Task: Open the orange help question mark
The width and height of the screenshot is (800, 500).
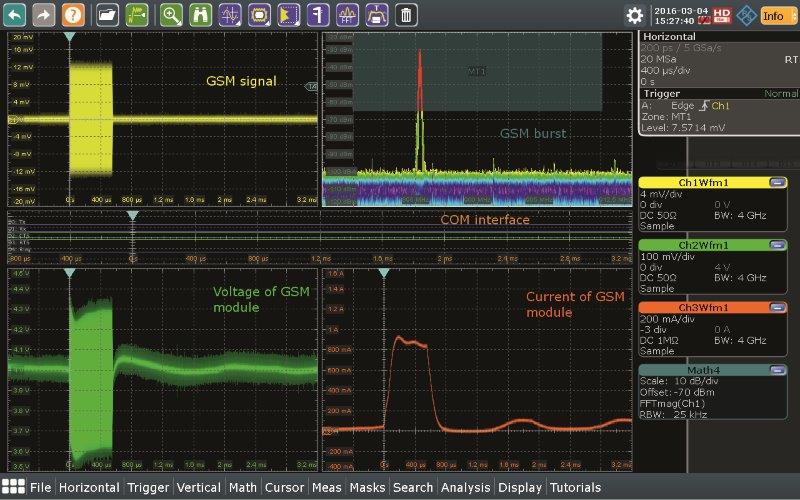Action: coord(73,15)
